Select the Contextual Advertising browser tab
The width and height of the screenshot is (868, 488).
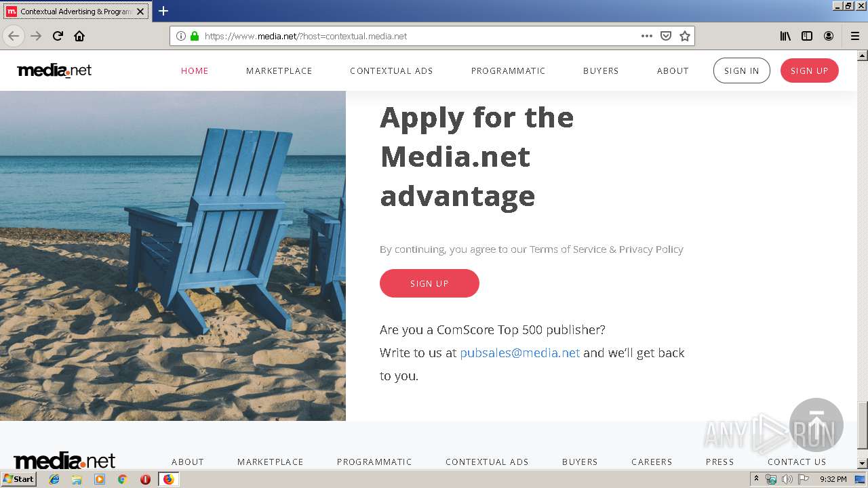75,12
